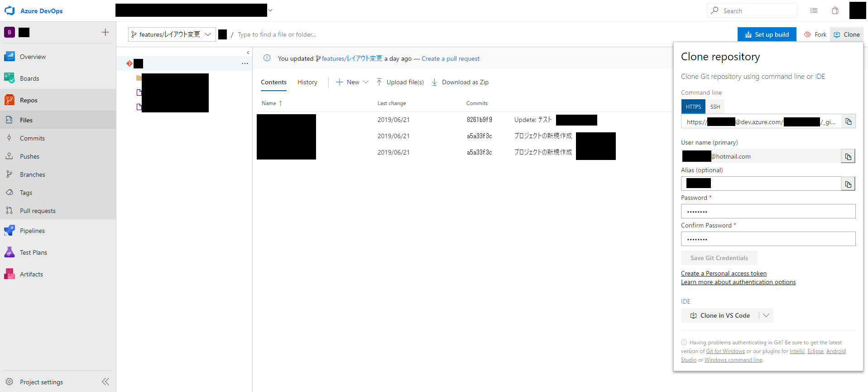
Task: Click the Set up build button
Action: pyautogui.click(x=767, y=34)
